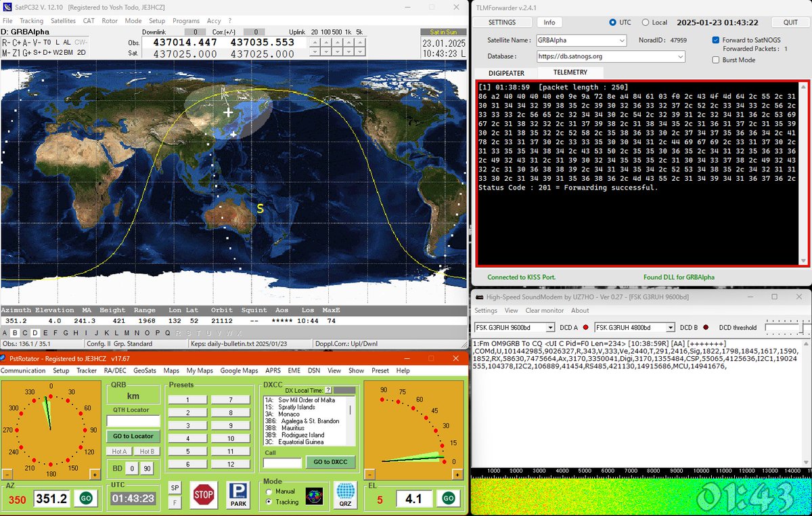Screen dimensions: 812x516
Task: Click the QUIT button in TLMForwarder
Action: 789,22
